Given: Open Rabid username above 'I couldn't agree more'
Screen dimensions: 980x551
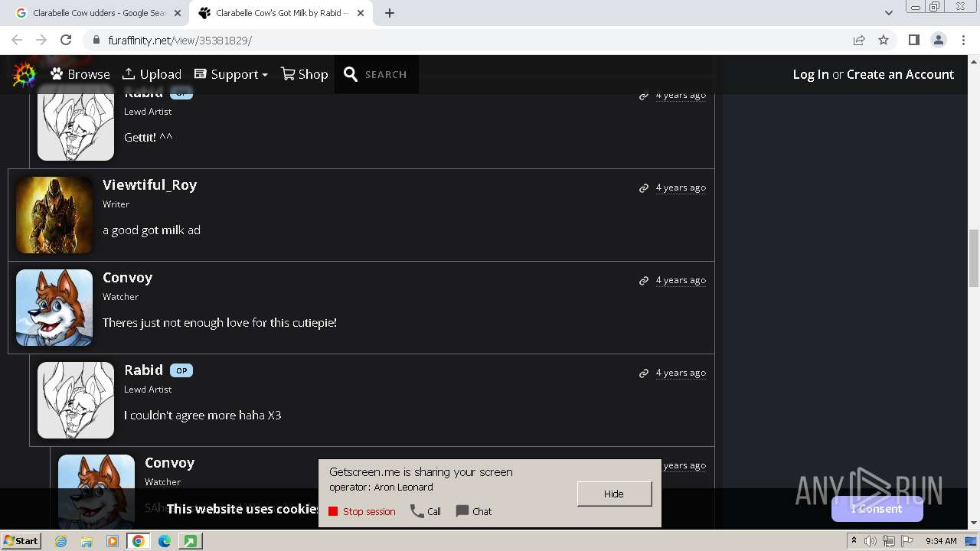Looking at the screenshot, I should coord(144,370).
